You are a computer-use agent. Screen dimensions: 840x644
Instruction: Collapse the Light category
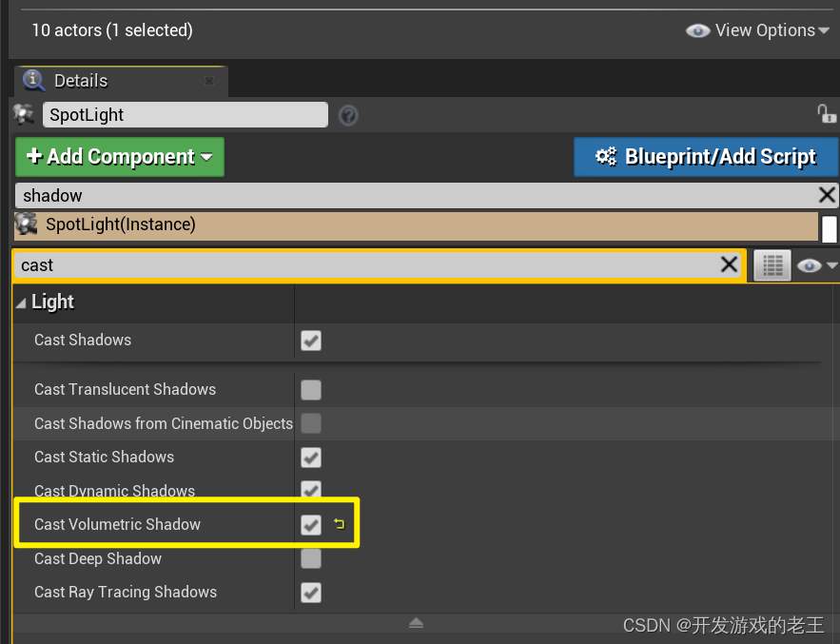(x=21, y=303)
